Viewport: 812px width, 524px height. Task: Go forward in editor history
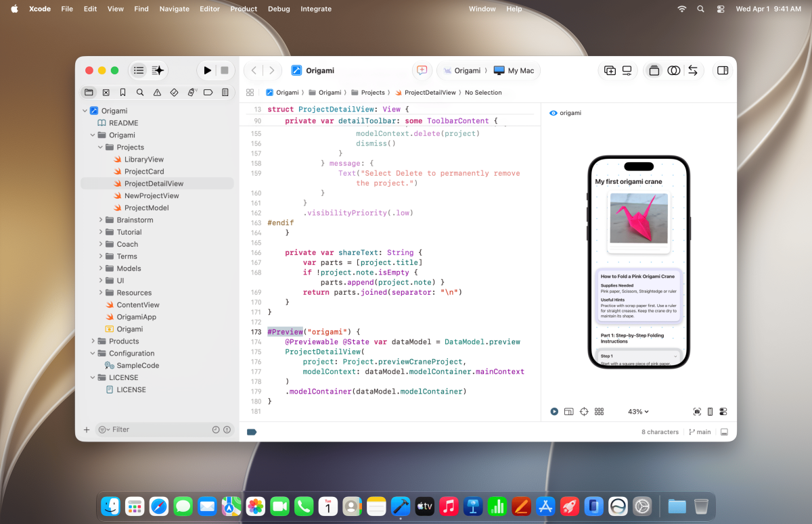pos(271,70)
